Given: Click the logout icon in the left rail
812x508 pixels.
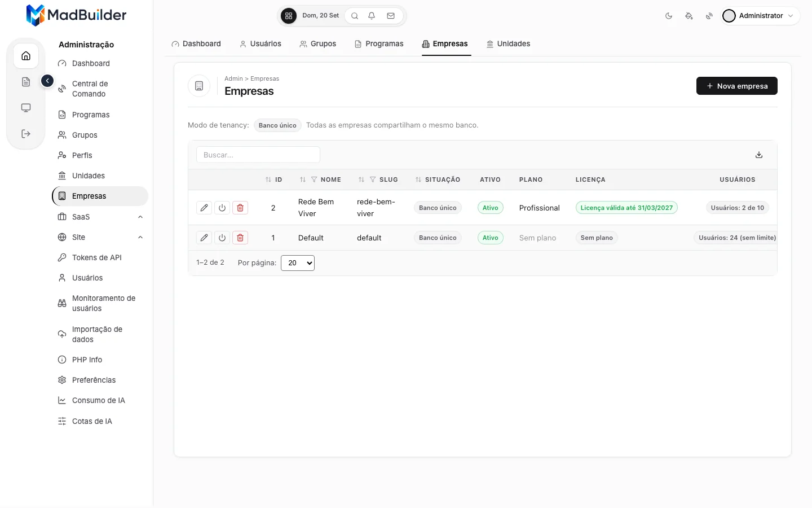Looking at the screenshot, I should (26, 134).
